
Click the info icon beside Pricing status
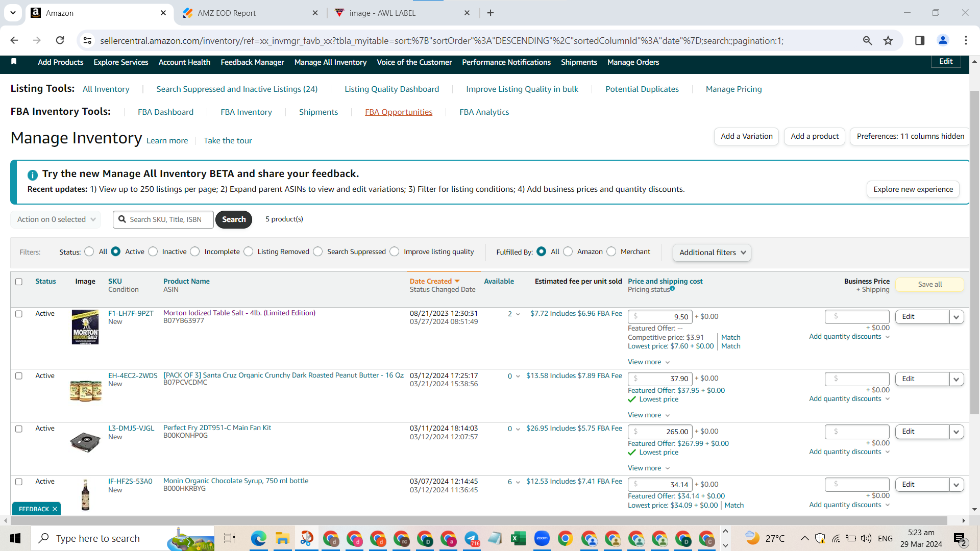(x=672, y=288)
